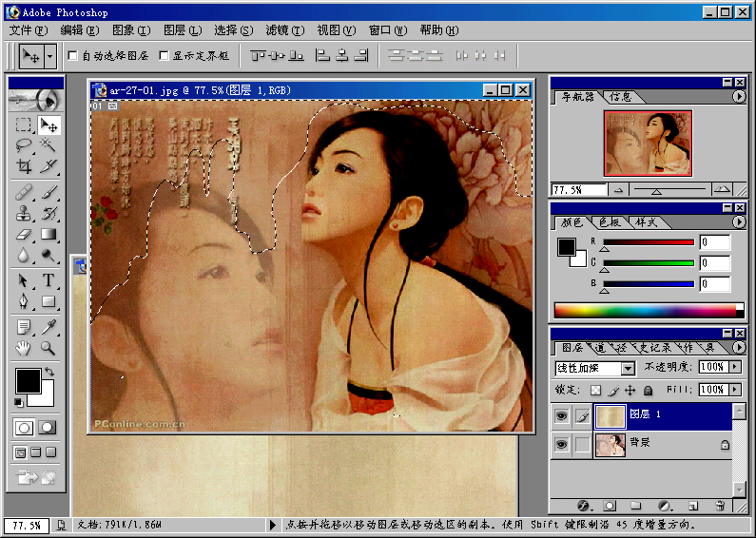Select the Pen tool
The height and width of the screenshot is (538, 756).
(x=23, y=301)
